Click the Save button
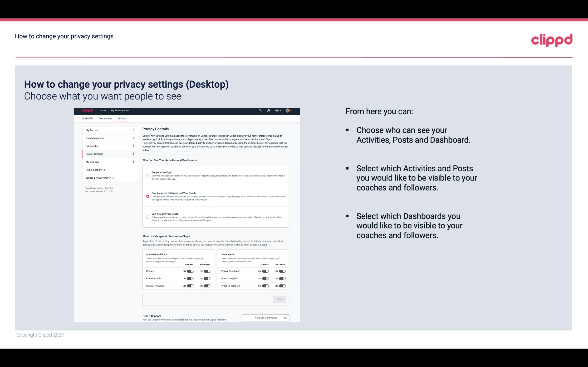Screen dimensions: 588x367 [x=279, y=299]
